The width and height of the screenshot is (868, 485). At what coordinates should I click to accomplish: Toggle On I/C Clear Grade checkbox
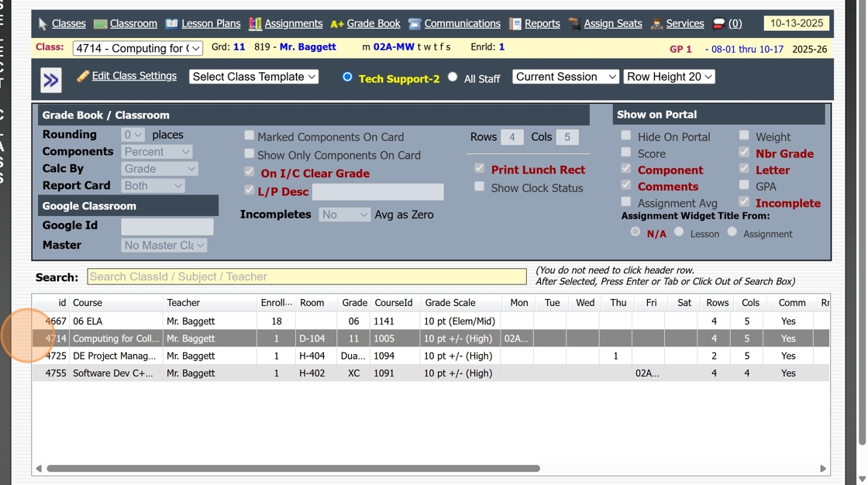pos(249,172)
